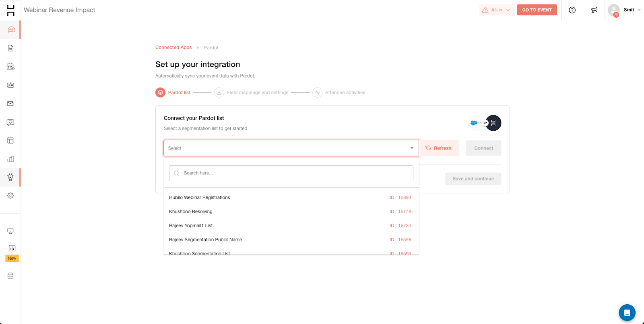
Task: Click the help question mark icon
Action: click(x=572, y=10)
